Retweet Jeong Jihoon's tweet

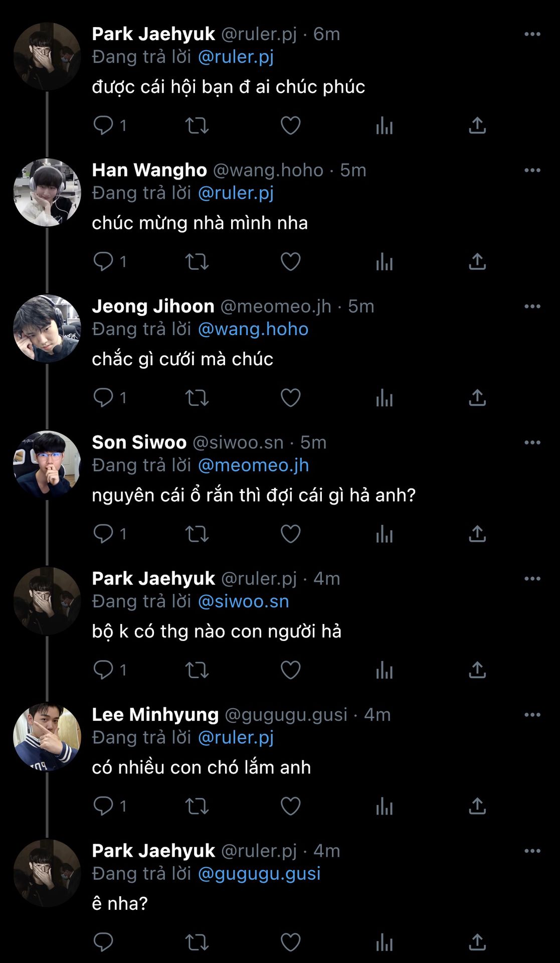[197, 398]
